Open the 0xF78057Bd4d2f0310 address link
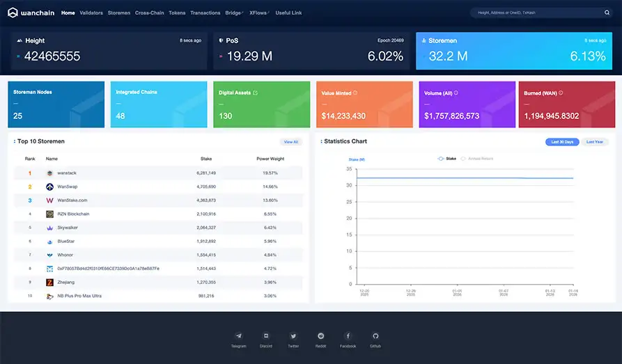The width and height of the screenshot is (622, 364). click(108, 269)
